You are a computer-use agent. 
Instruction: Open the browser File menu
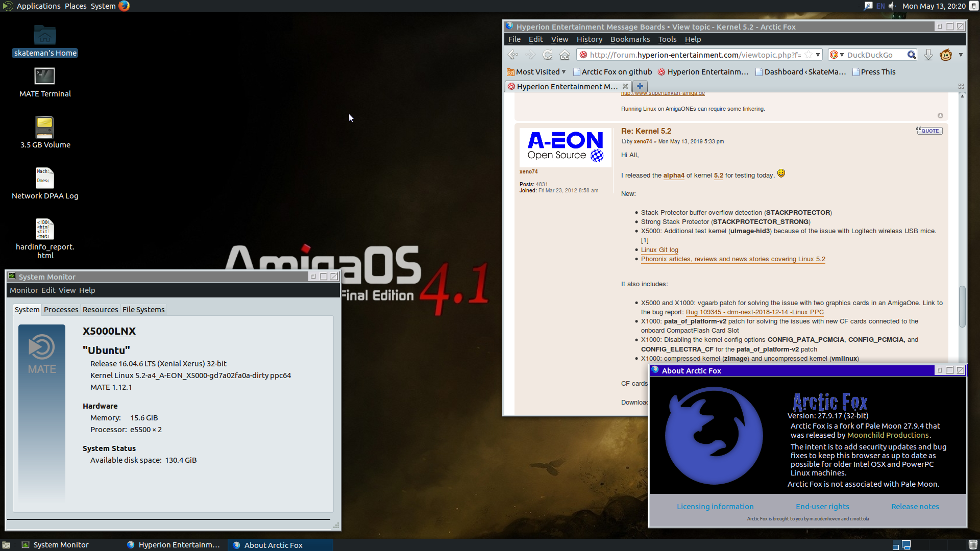tap(514, 39)
